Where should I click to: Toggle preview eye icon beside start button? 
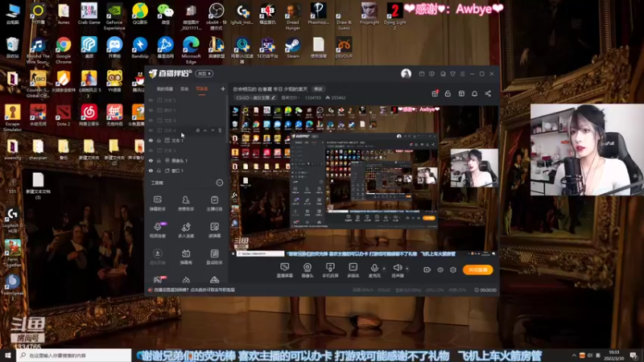pos(440,269)
